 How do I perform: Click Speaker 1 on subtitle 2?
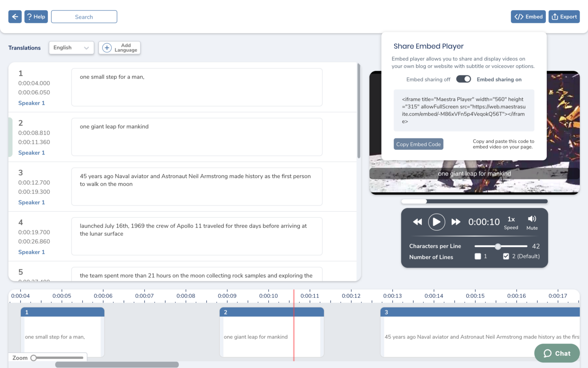pyautogui.click(x=31, y=153)
